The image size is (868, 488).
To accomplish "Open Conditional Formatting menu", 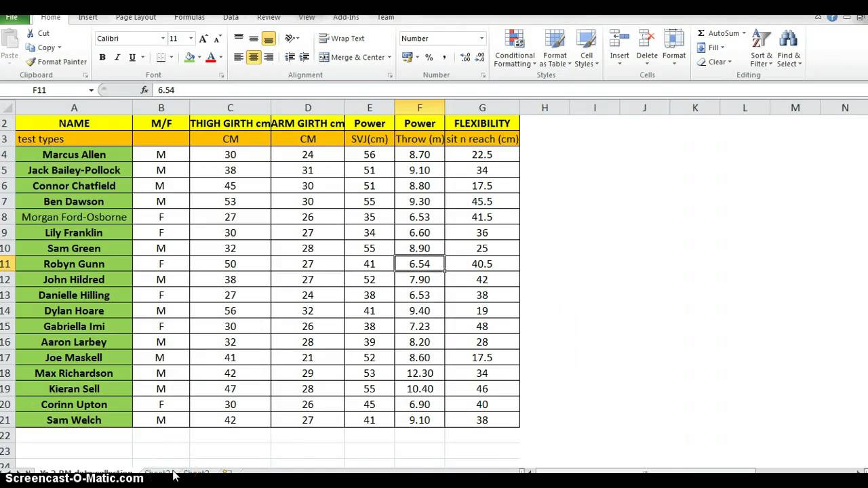I will (515, 48).
